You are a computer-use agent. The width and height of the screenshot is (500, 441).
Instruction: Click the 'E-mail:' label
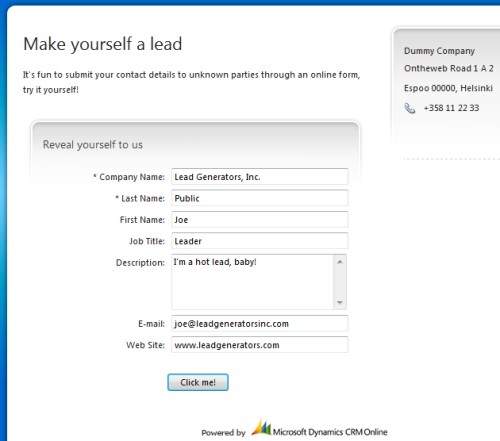click(x=152, y=324)
